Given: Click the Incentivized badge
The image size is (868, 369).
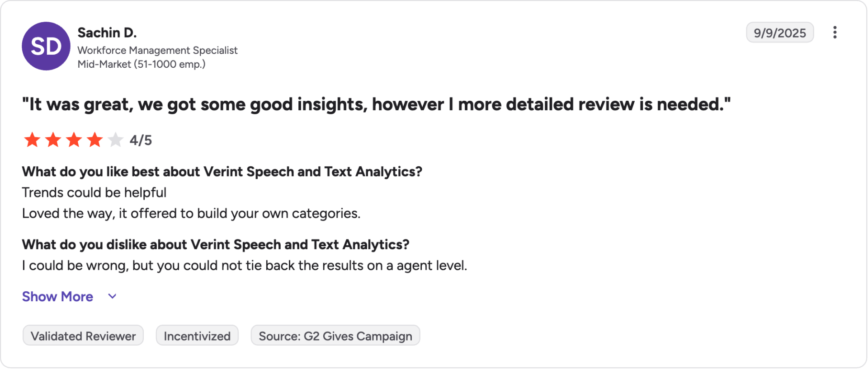Looking at the screenshot, I should (197, 336).
